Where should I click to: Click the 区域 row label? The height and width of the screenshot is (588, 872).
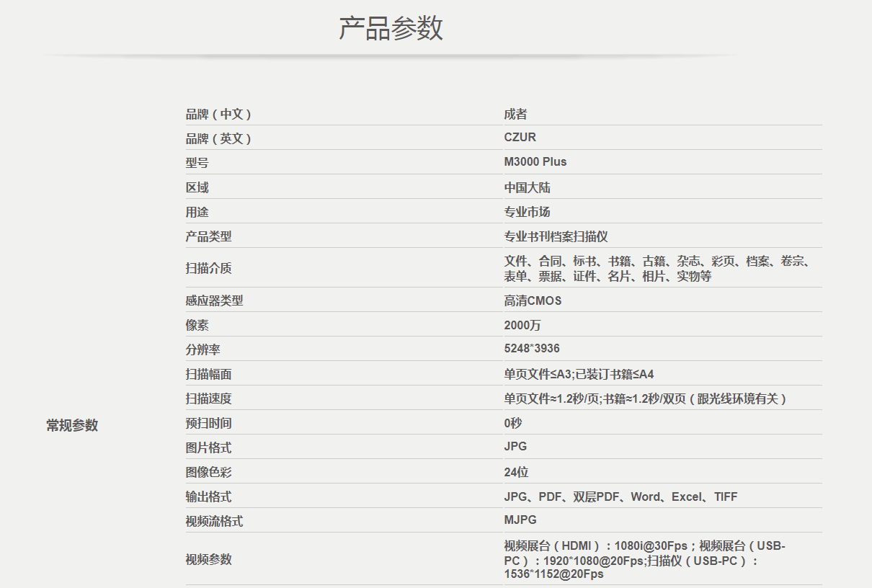pos(197,187)
